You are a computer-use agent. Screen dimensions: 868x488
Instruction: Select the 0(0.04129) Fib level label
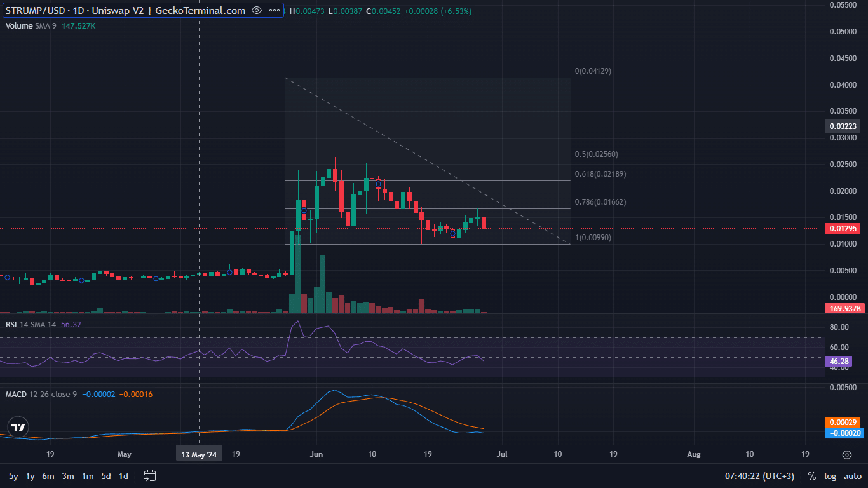pyautogui.click(x=593, y=71)
